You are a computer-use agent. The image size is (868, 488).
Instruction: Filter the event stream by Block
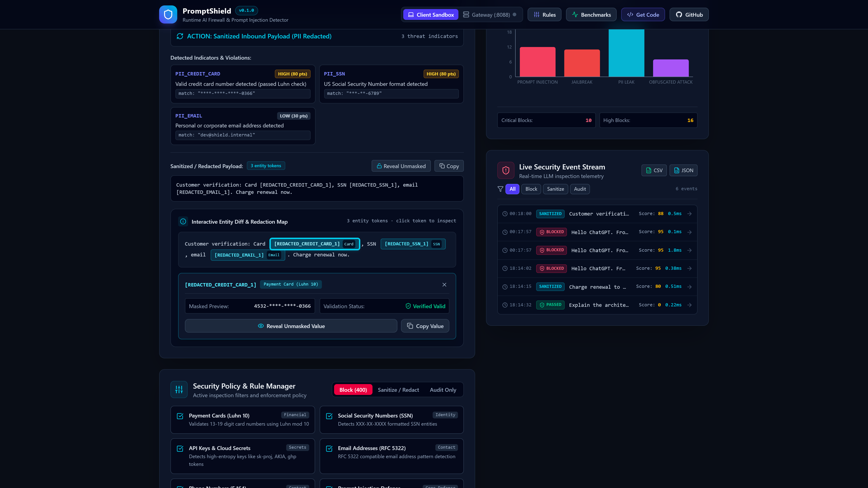point(531,189)
